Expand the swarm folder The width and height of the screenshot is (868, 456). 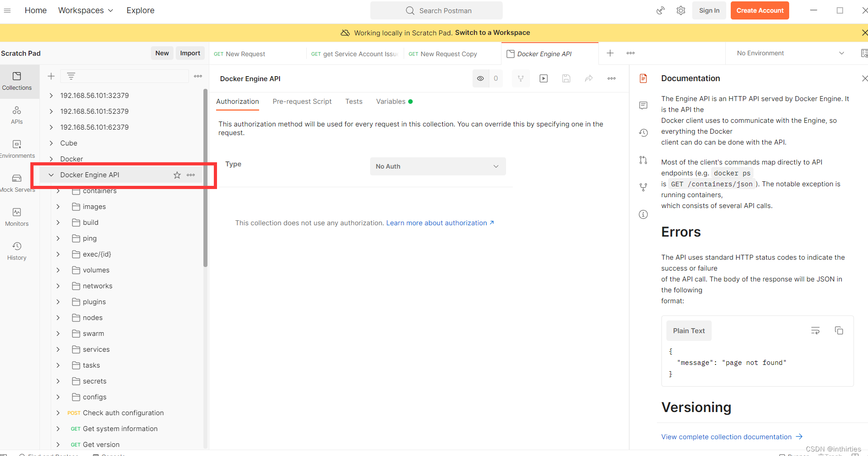pos(58,334)
